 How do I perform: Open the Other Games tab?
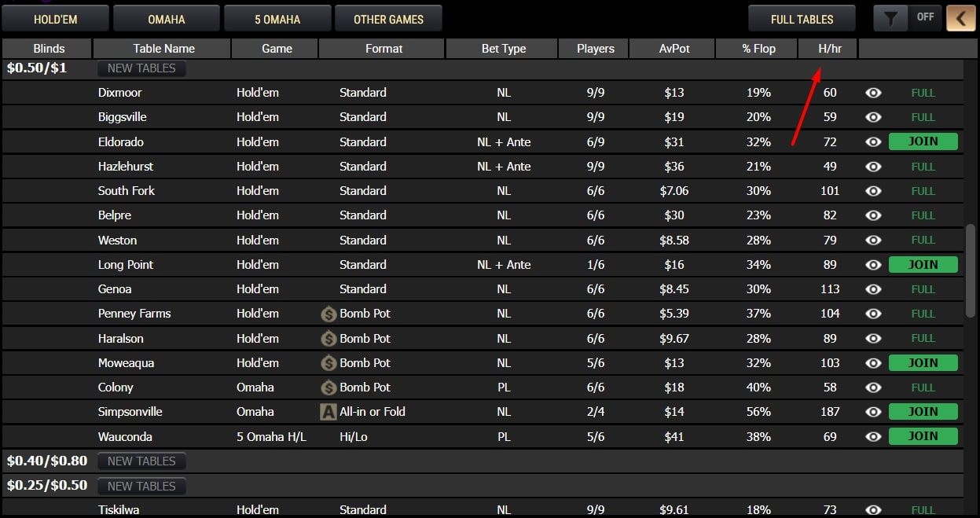click(x=388, y=19)
